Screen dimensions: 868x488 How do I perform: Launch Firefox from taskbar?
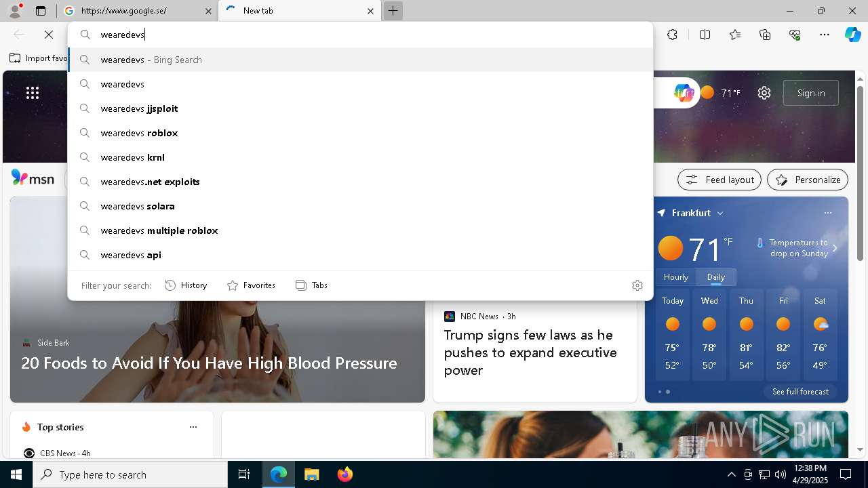pyautogui.click(x=344, y=474)
